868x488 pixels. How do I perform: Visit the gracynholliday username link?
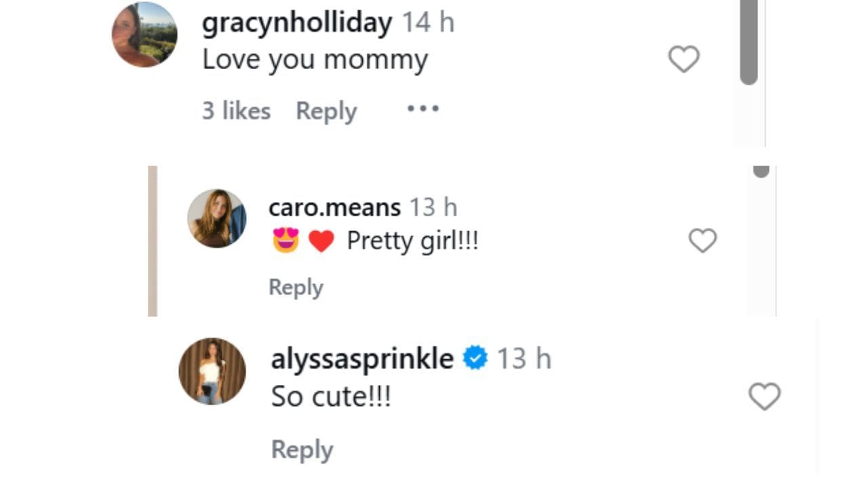click(296, 23)
